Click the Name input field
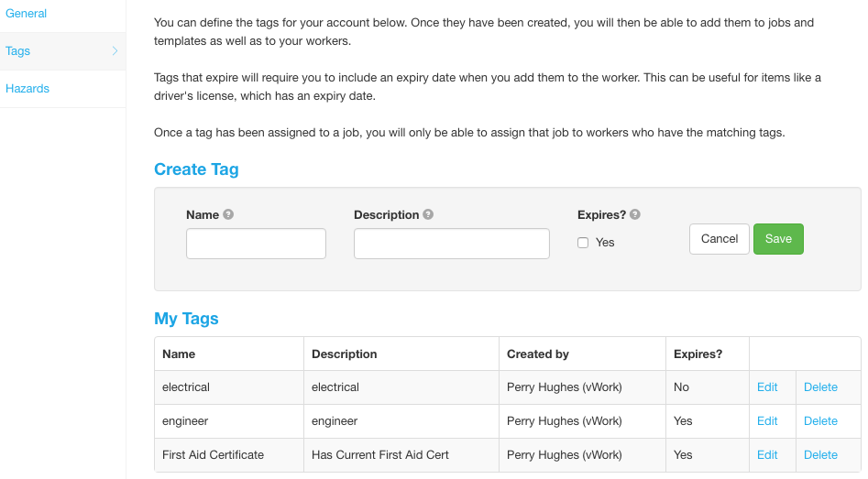This screenshot has height=479, width=868. (256, 244)
